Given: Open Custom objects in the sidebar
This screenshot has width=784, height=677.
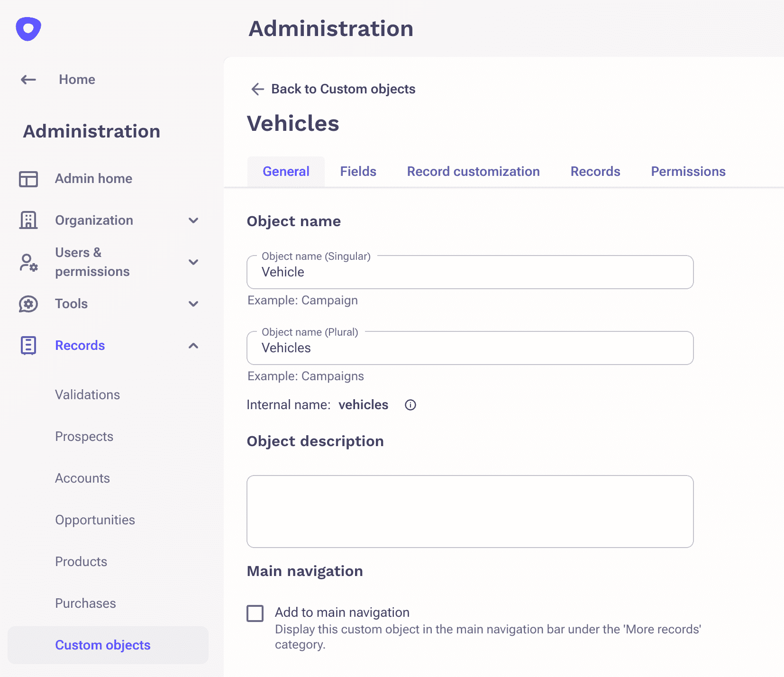Looking at the screenshot, I should coord(103,645).
